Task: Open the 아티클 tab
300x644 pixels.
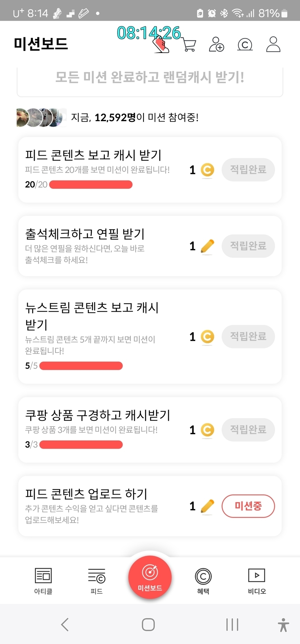Action: point(43,581)
